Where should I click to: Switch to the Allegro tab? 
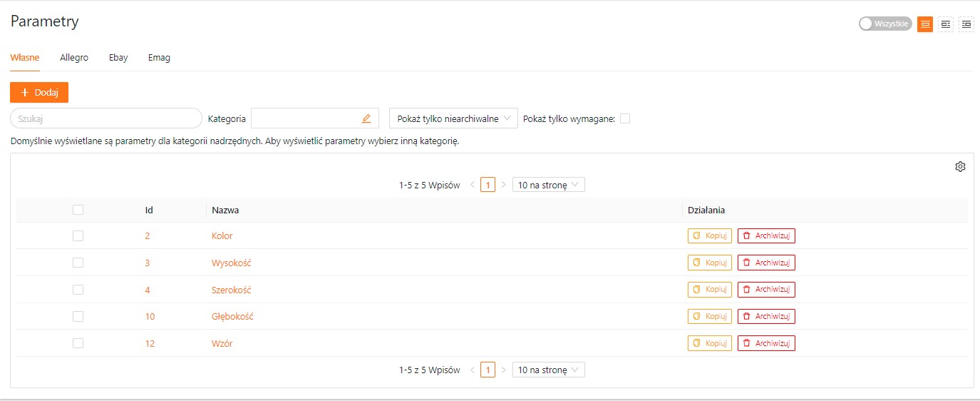pyautogui.click(x=74, y=58)
